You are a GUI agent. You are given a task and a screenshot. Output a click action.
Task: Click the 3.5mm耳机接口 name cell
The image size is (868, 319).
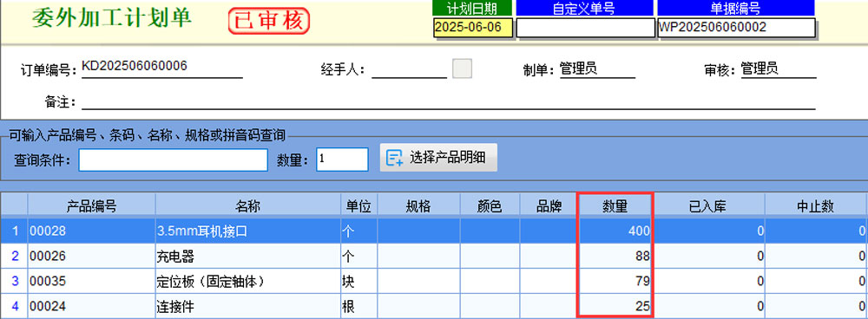248,231
